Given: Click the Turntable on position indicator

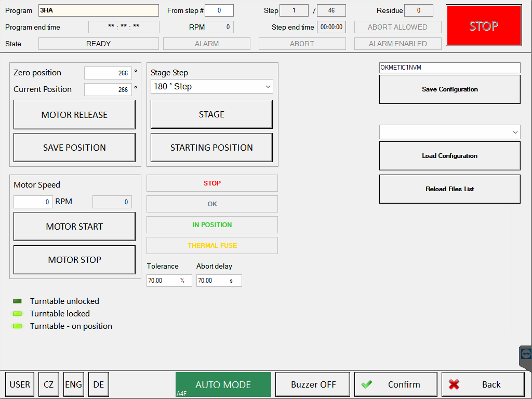Looking at the screenshot, I should pyautogui.click(x=18, y=326).
